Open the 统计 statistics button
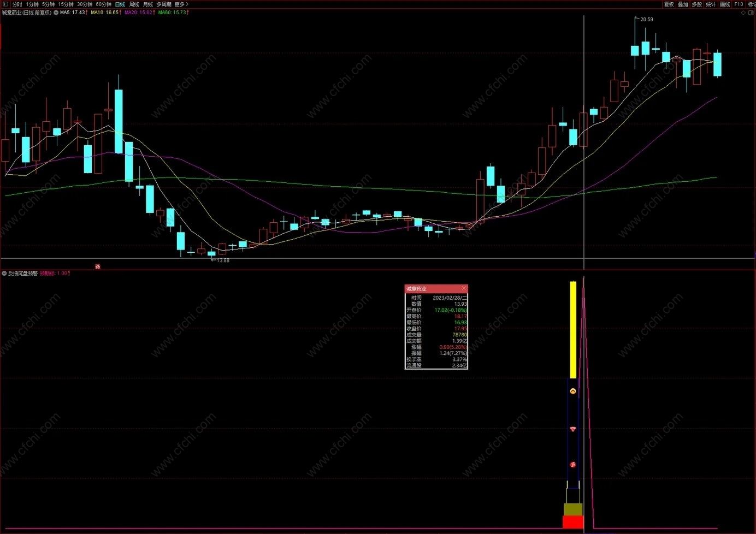 point(711,4)
